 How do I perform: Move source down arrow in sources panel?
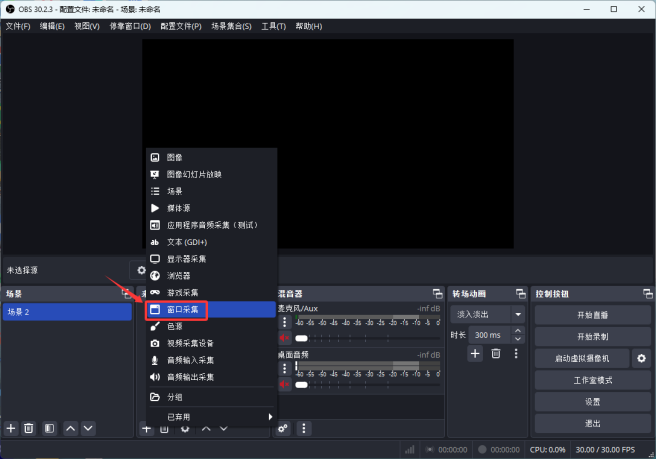point(224,429)
